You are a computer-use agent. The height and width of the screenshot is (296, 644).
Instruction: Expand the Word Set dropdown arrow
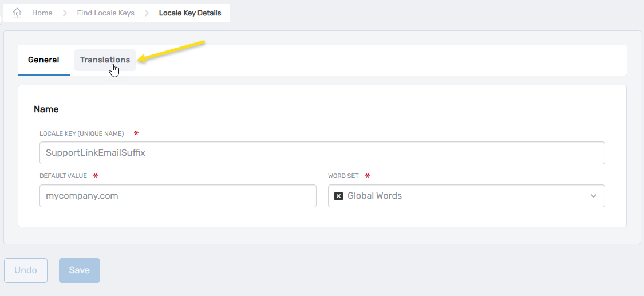tap(593, 196)
